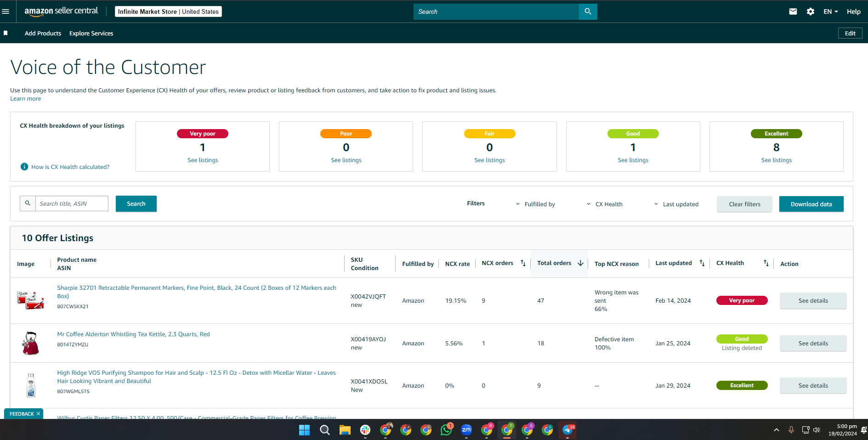Click the volume speaker tray icon
868x440 pixels.
(x=817, y=430)
